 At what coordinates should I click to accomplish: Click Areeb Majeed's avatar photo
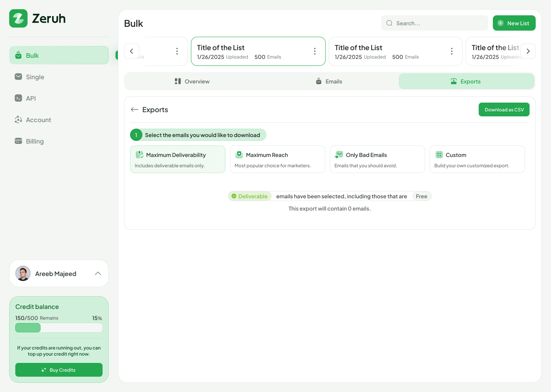[23, 273]
